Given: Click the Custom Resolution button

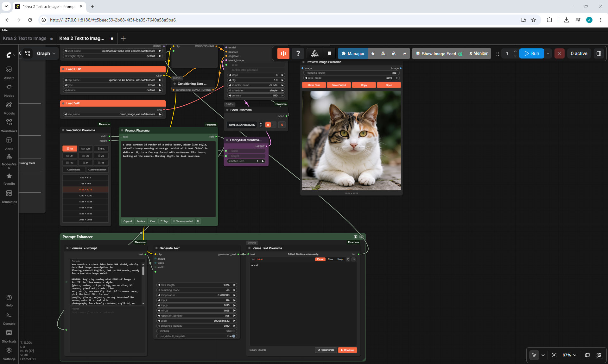Looking at the screenshot, I should 98,170.
